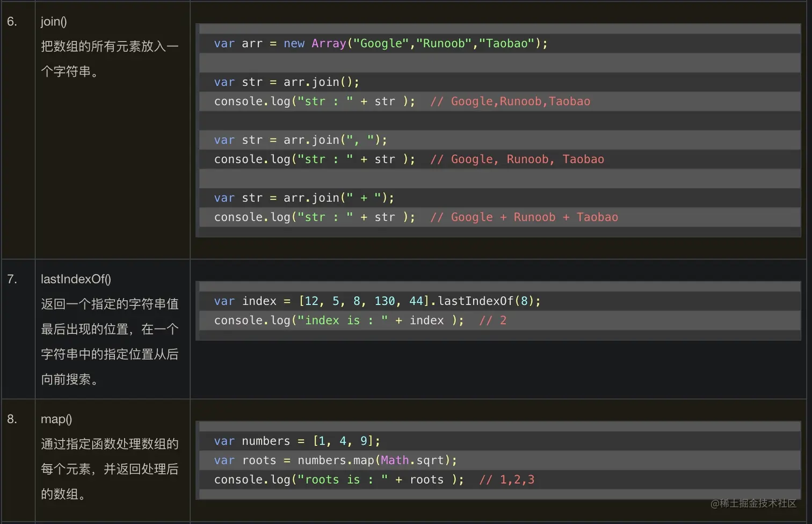812x524 pixels.
Task: Click the description line '每个元素，并返回处理后'
Action: (x=110, y=469)
